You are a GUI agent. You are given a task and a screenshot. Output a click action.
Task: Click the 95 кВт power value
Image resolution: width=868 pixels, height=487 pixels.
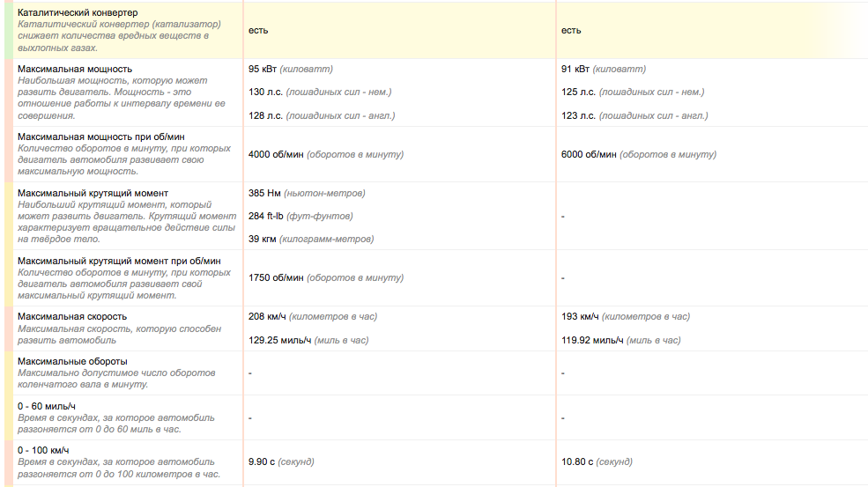tap(263, 69)
